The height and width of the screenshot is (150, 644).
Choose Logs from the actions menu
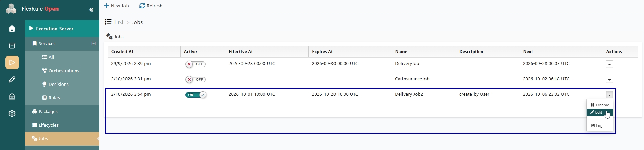pos(600,126)
